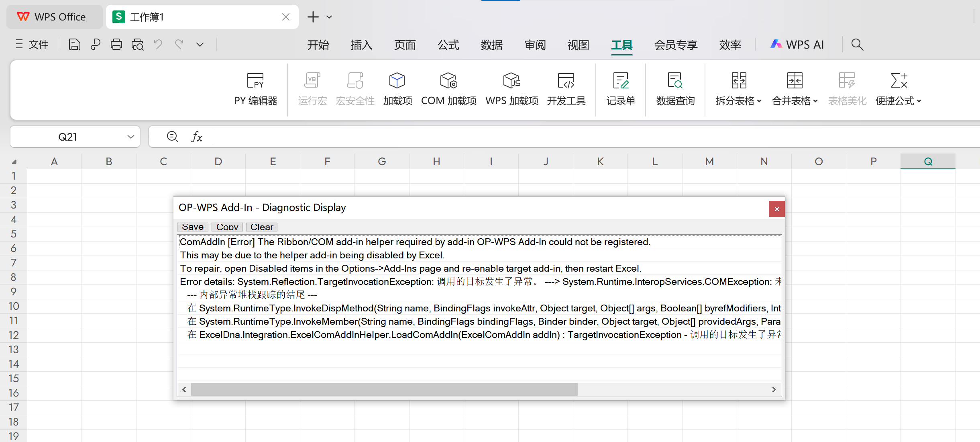Select column header H
The image size is (980, 442).
coord(436,162)
